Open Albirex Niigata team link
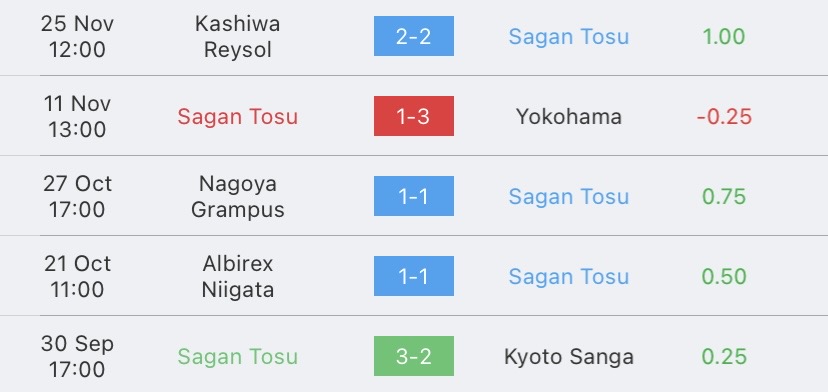This screenshot has width=828, height=392. point(237,276)
